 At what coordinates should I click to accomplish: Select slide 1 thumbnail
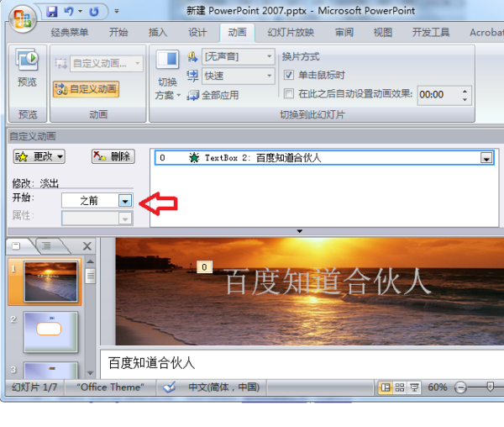51,282
